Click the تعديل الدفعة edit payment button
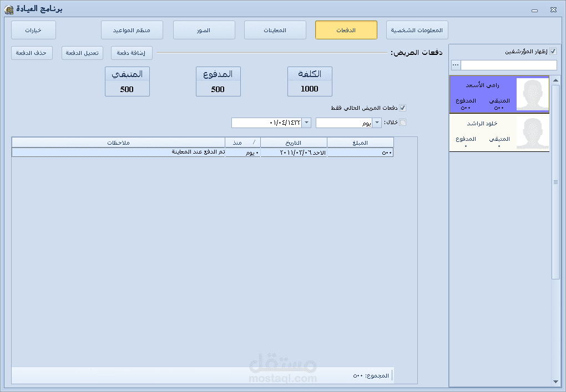566x392 pixels. pyautogui.click(x=82, y=53)
